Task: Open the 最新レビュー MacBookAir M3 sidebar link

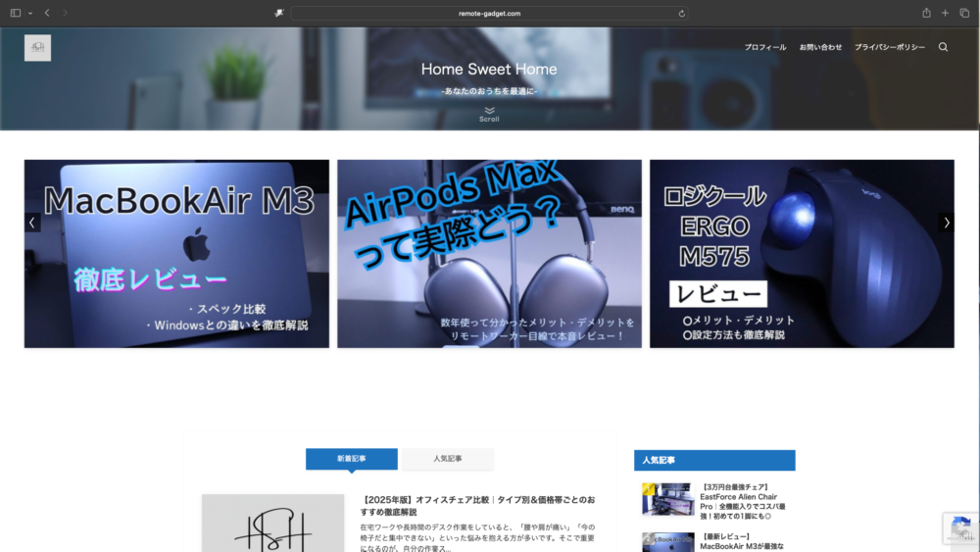Action: click(x=742, y=541)
